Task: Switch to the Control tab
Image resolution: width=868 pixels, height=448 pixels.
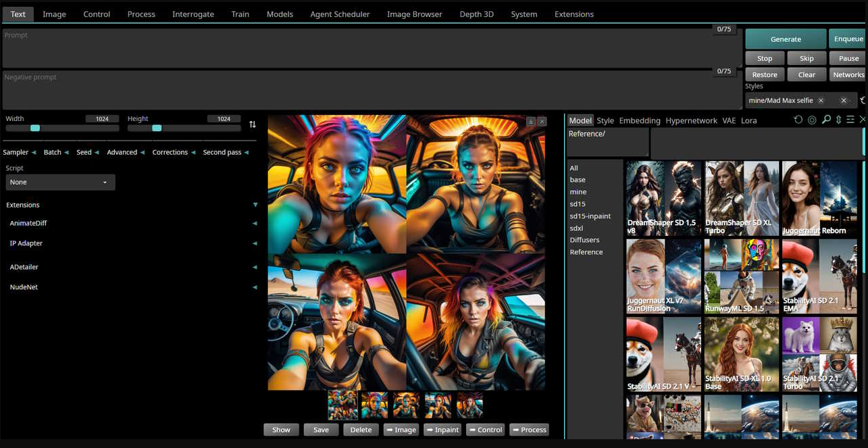Action: tap(97, 14)
